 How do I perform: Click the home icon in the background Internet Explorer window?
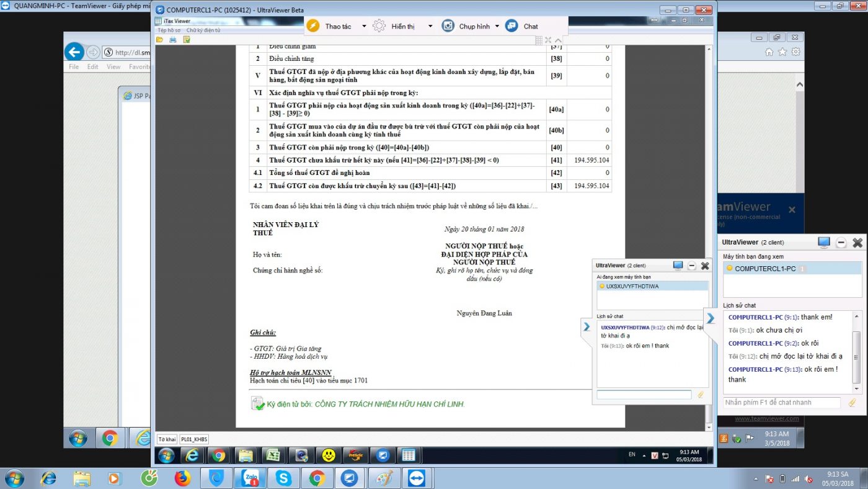click(769, 52)
